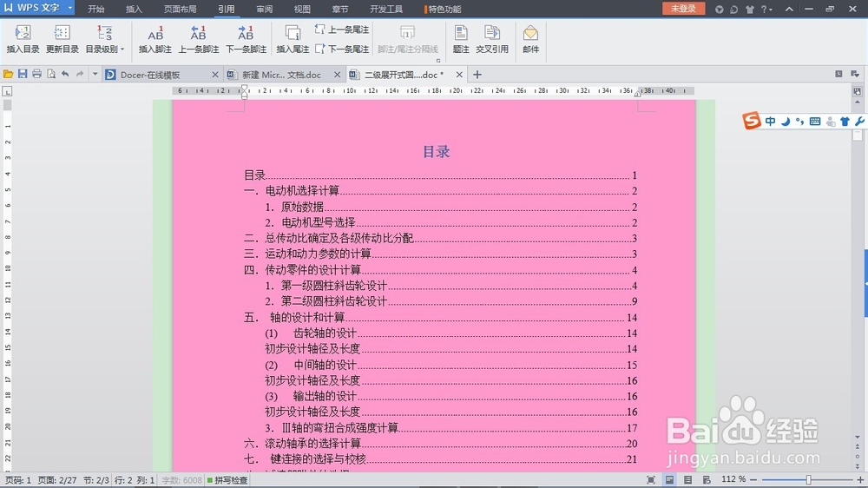Switch to the 视图 ribbon tab
The image size is (868, 488).
click(x=302, y=9)
